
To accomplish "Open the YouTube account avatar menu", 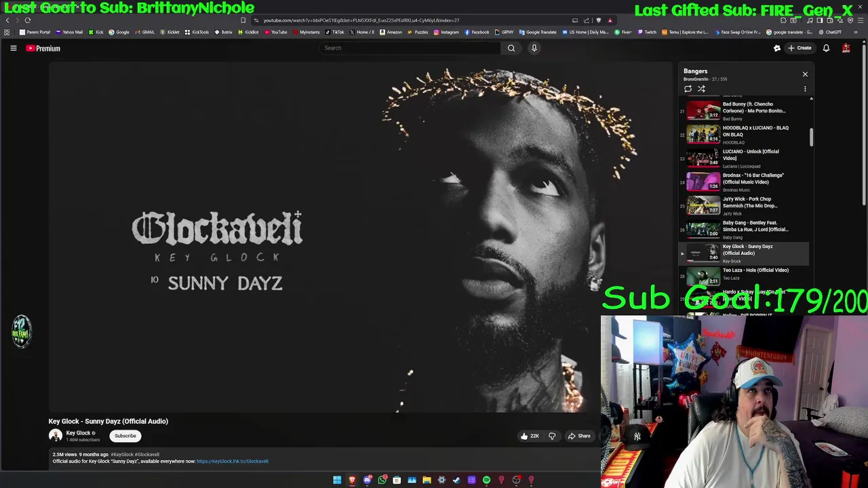I will (x=846, y=48).
